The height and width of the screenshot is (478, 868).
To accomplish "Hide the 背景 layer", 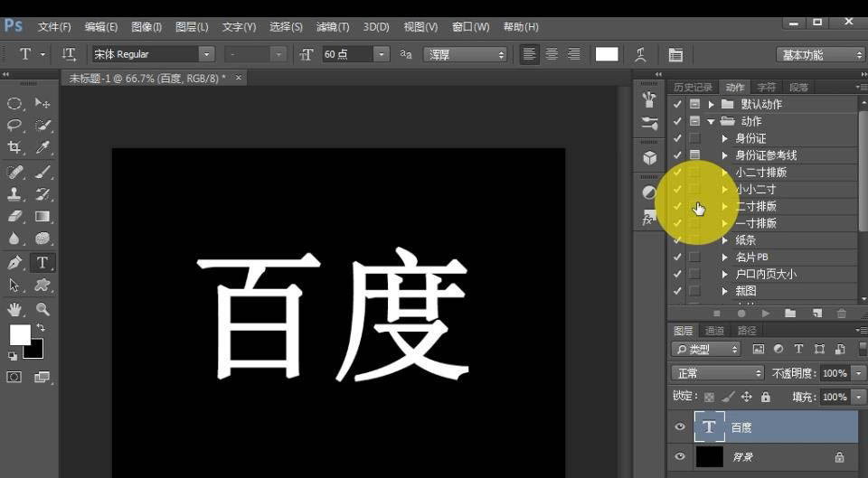I will (680, 456).
